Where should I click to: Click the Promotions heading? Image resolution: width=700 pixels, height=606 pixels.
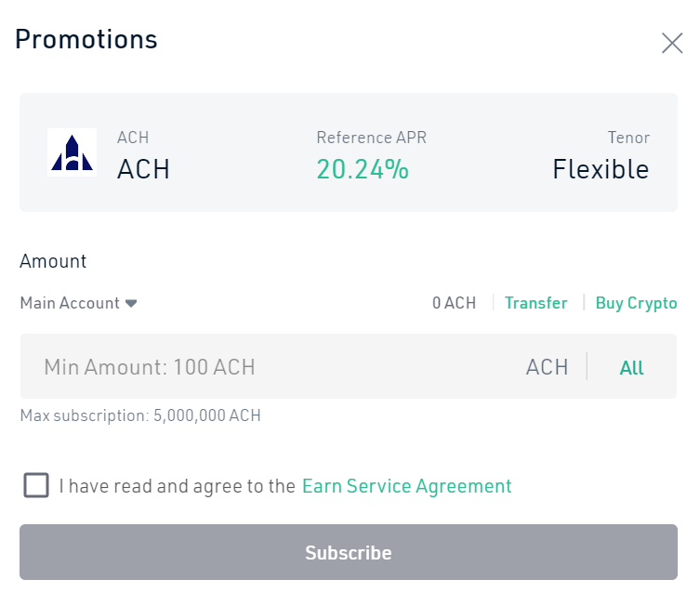pos(86,39)
